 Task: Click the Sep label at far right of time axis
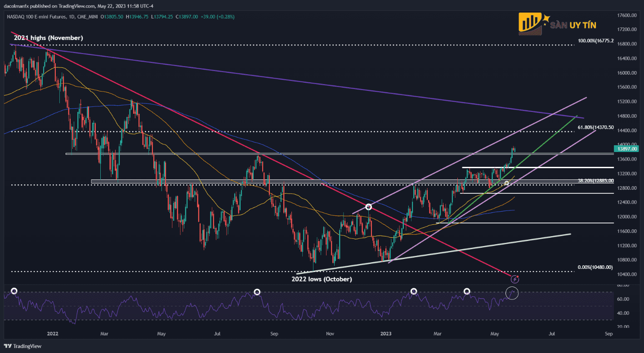pyautogui.click(x=609, y=334)
